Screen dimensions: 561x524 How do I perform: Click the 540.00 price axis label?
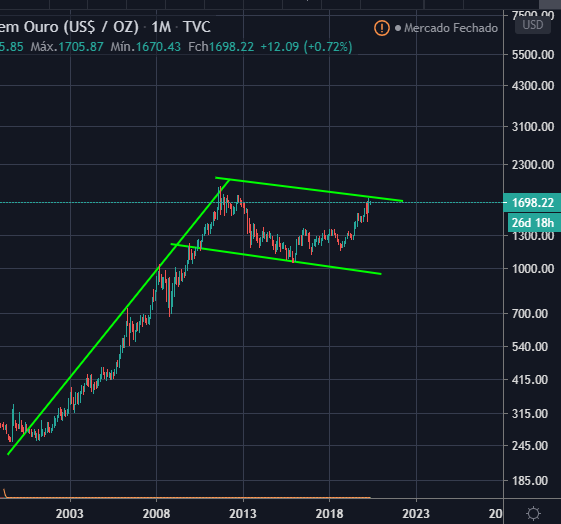click(530, 347)
